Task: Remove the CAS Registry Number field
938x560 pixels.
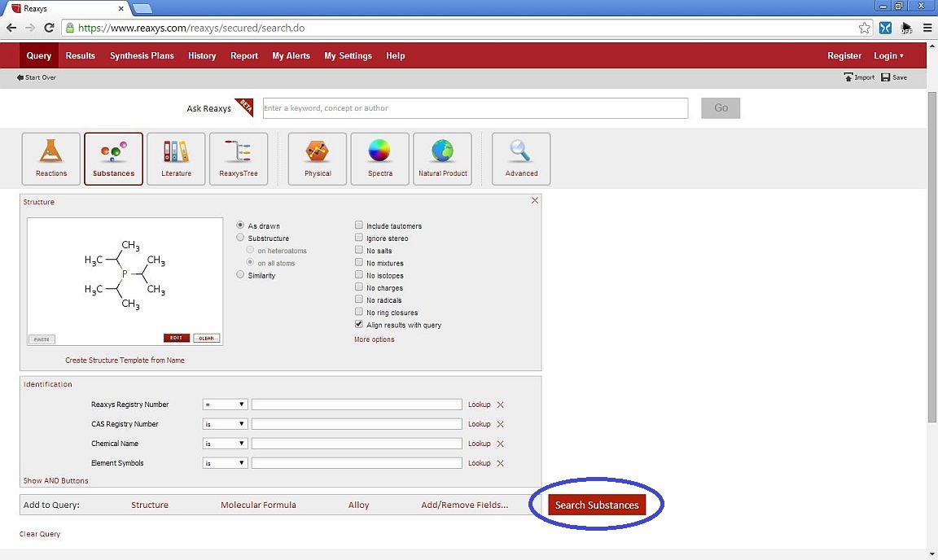Action: [501, 424]
